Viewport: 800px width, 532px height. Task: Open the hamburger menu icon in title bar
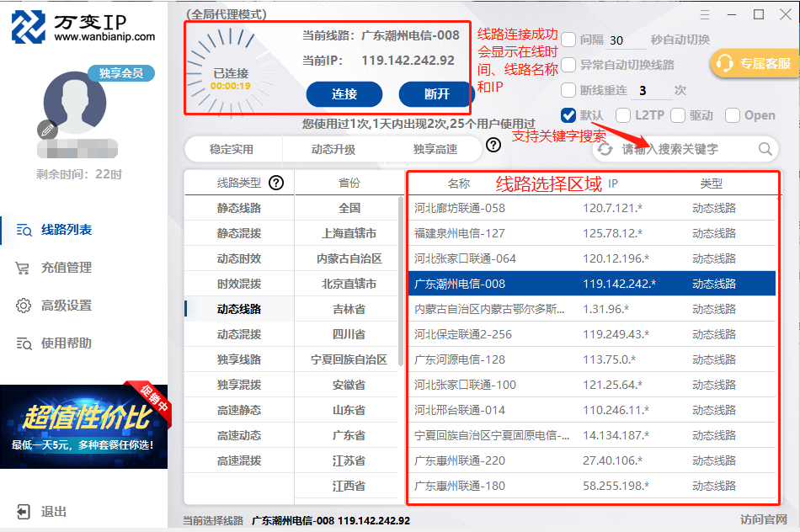[705, 15]
